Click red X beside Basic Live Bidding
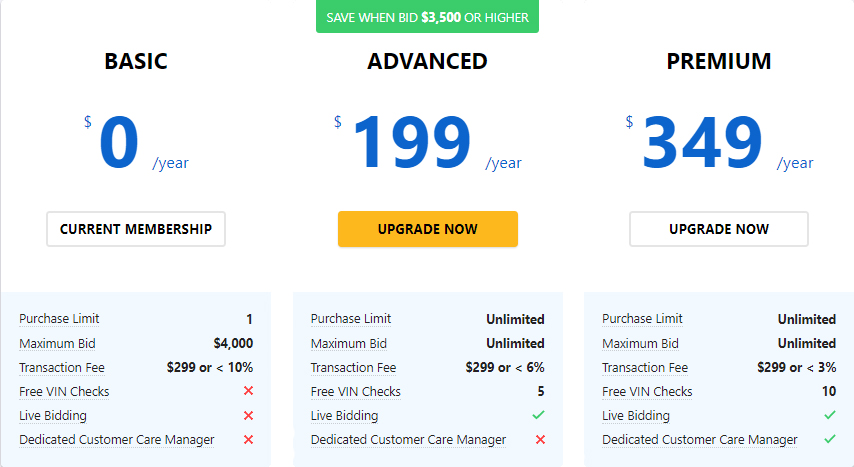854x467 pixels. (x=248, y=415)
